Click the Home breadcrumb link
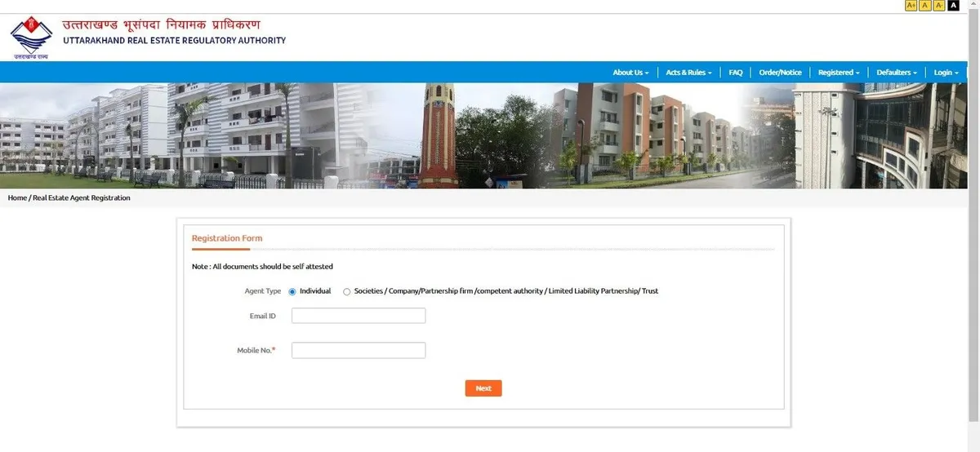This screenshot has height=452, width=980. pos(17,198)
